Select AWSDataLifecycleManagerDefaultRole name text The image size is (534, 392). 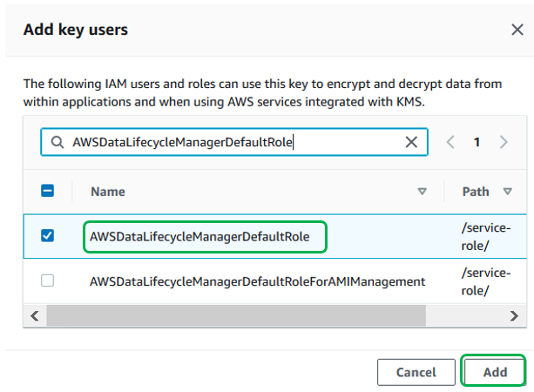(x=199, y=237)
